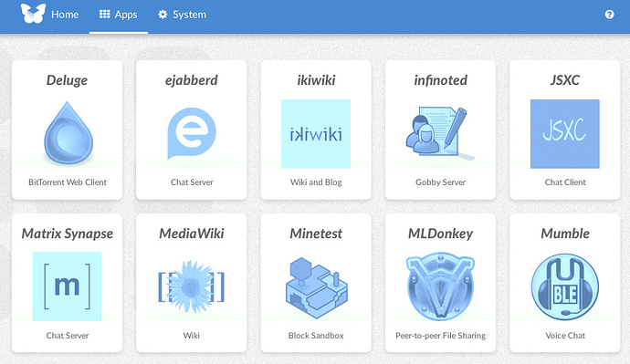Go to the Home menu item
The height and width of the screenshot is (364, 630).
[x=65, y=15]
